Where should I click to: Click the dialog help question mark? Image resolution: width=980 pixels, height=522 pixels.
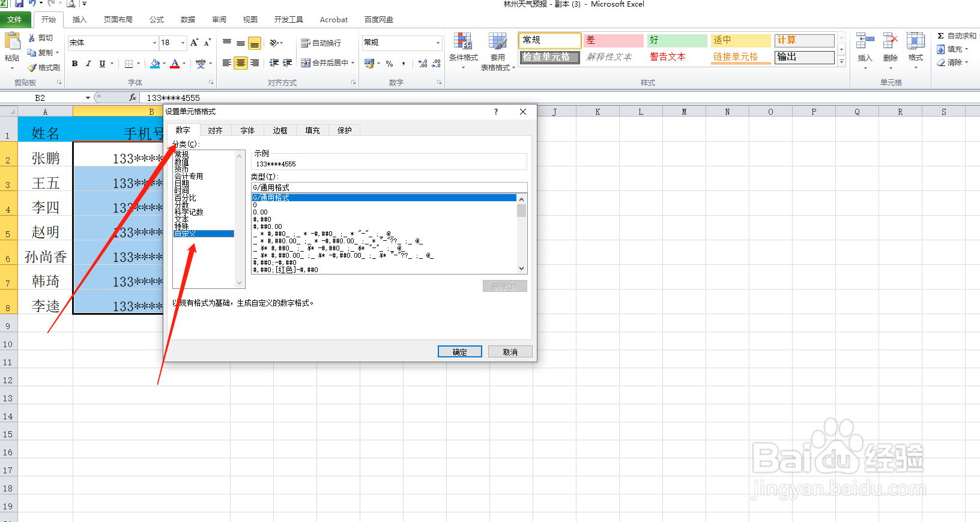(x=495, y=112)
